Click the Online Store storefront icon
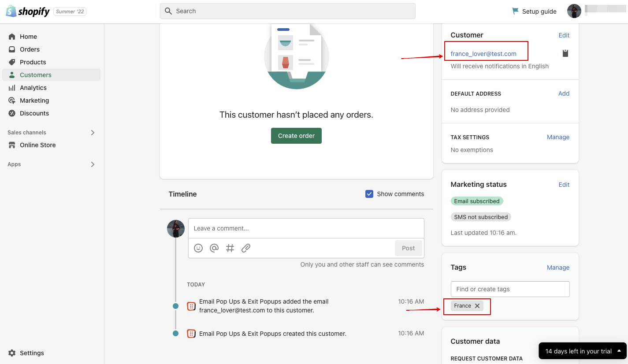 12,145
